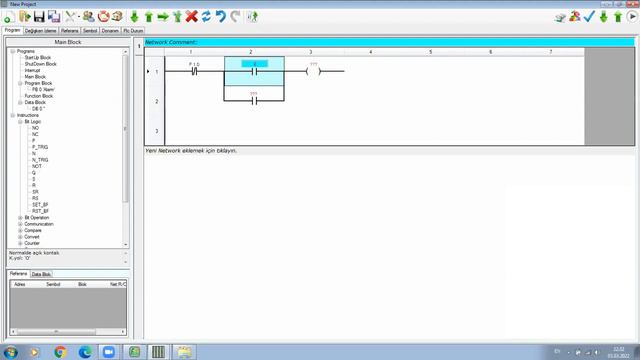This screenshot has height=360, width=640.
Task: Click the box package icon in toolbar
Action: tap(118, 17)
